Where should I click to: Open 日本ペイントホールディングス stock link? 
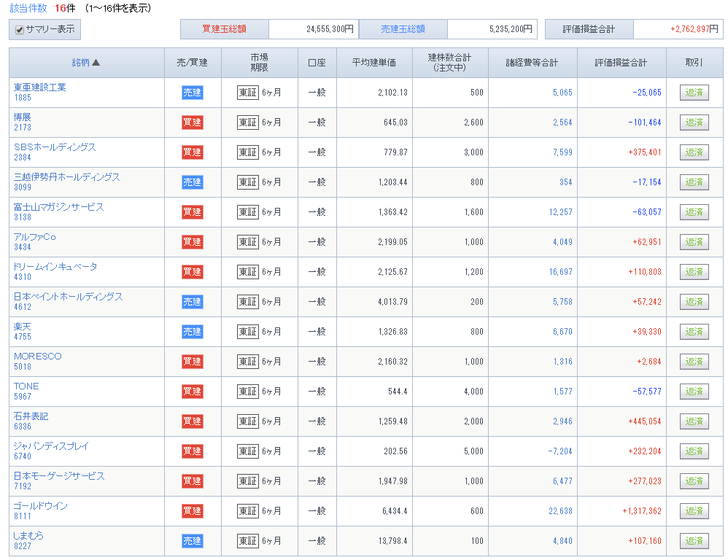point(69,297)
